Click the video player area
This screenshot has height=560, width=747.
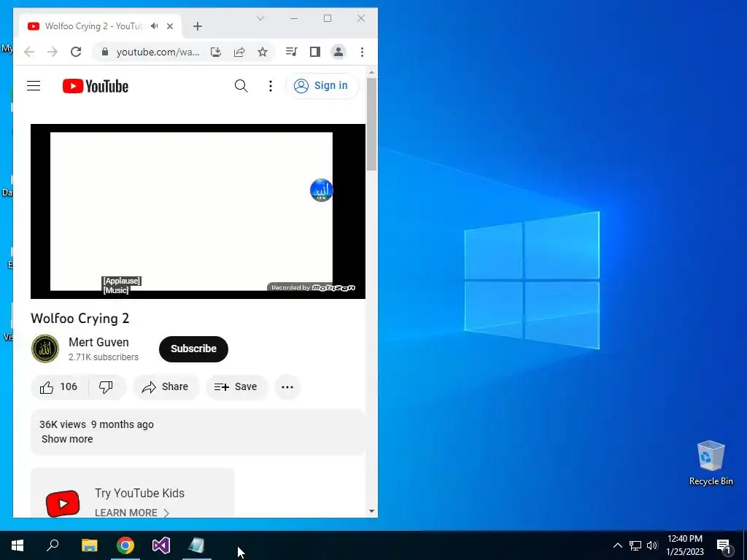[x=198, y=211]
